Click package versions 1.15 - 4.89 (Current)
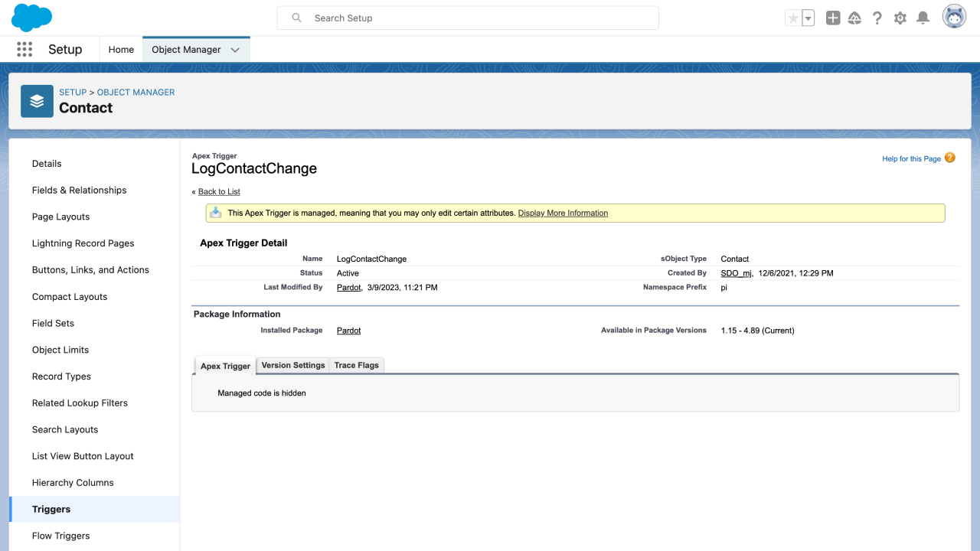This screenshot has height=551, width=980. pyautogui.click(x=757, y=331)
